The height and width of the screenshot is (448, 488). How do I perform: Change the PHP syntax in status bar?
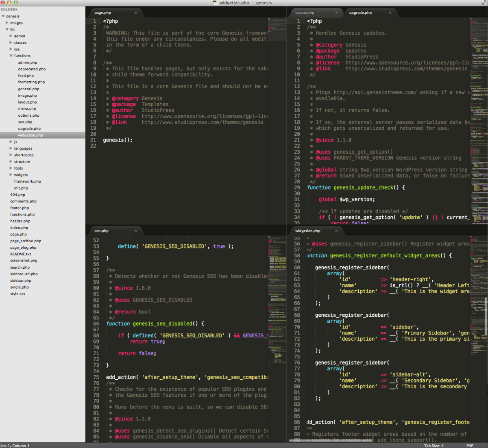[x=470, y=446]
